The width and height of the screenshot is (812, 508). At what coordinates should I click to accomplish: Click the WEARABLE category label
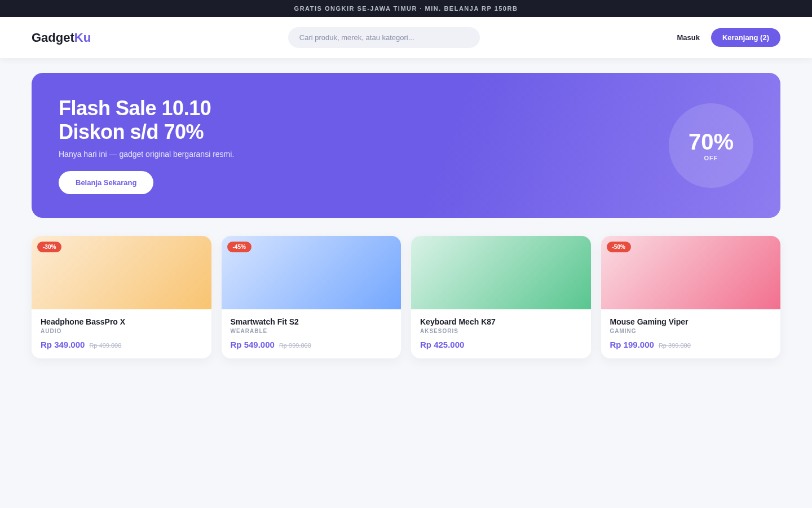pyautogui.click(x=249, y=331)
